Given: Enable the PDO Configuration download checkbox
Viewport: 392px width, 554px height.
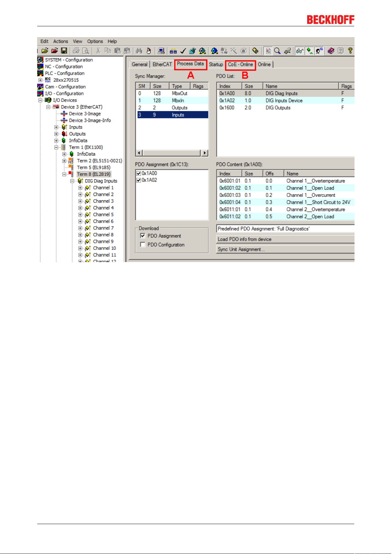Looking at the screenshot, I should [143, 245].
